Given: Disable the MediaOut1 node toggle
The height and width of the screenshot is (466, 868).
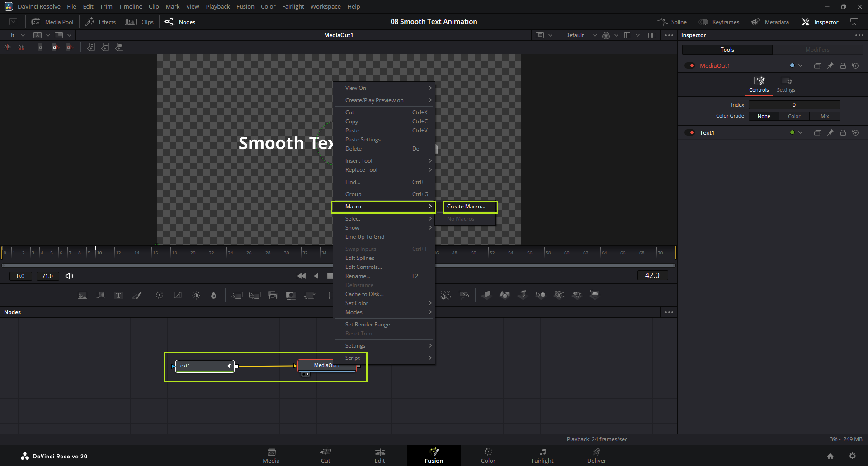Looking at the screenshot, I should point(690,66).
